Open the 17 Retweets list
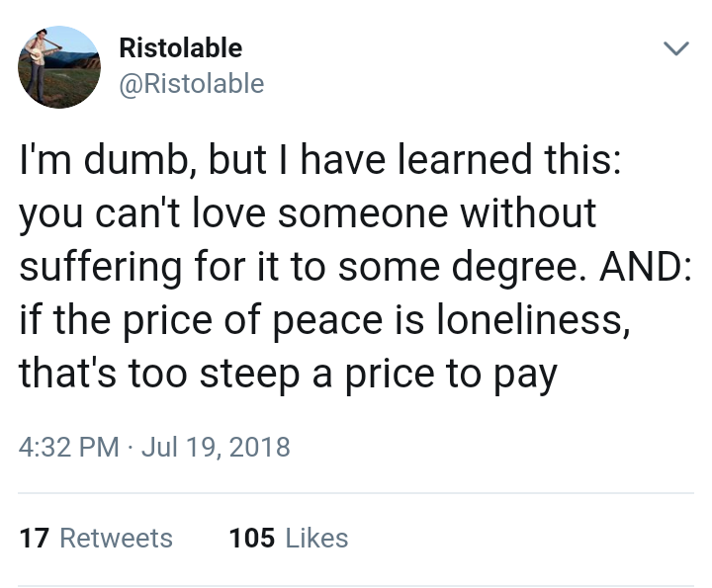 pyautogui.click(x=96, y=538)
